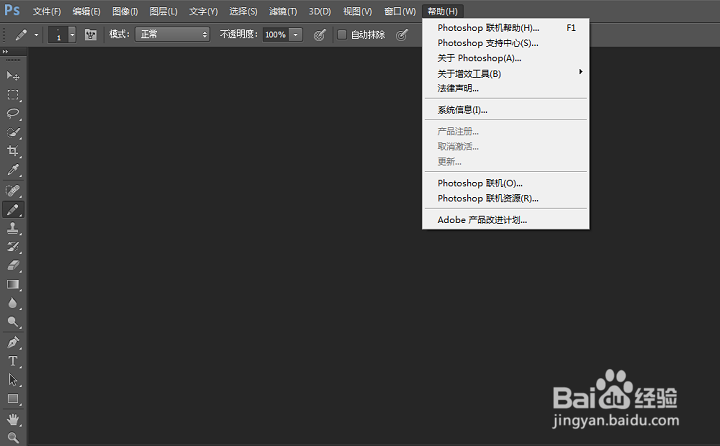The height and width of the screenshot is (446, 720).
Task: Select the Gradient tool
Action: pos(13,285)
